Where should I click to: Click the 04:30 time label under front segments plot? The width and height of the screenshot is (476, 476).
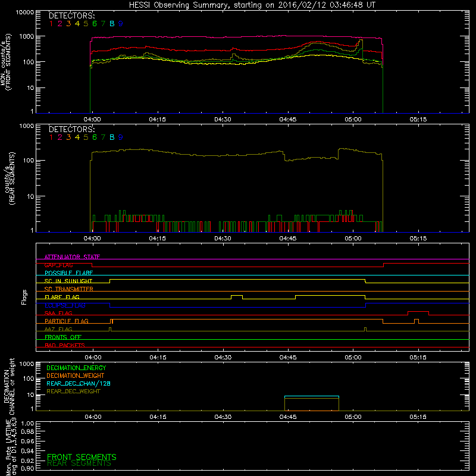point(223,120)
